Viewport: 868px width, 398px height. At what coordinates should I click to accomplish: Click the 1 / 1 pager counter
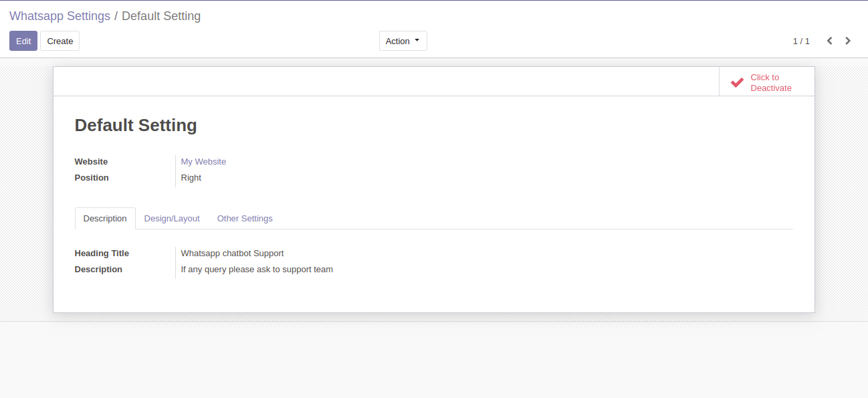tap(800, 41)
